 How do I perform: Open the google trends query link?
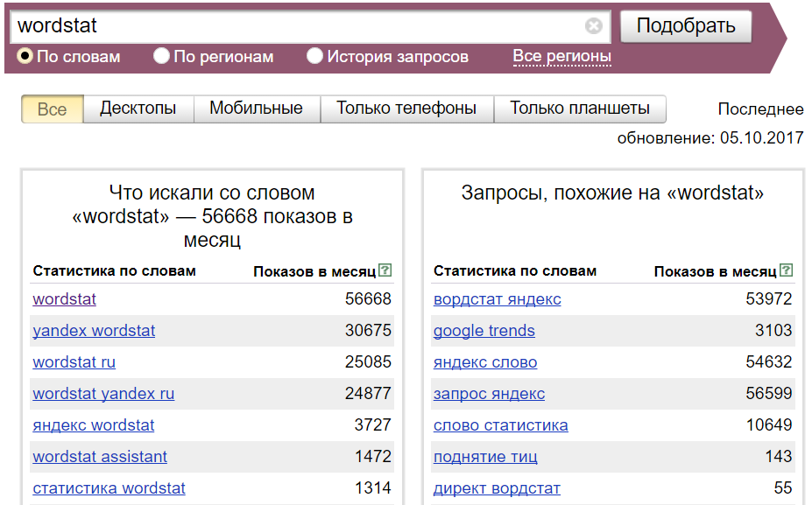(484, 331)
